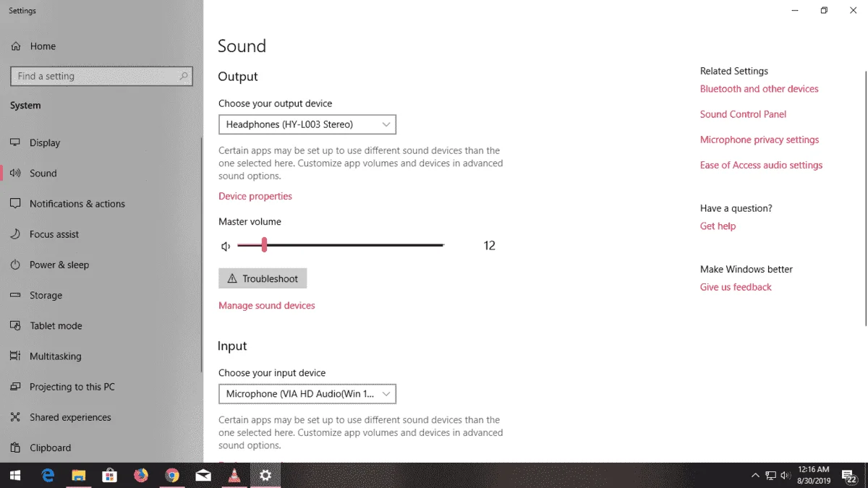Viewport: 868px width, 488px height.
Task: Click the Troubleshoot button
Action: coord(263,278)
